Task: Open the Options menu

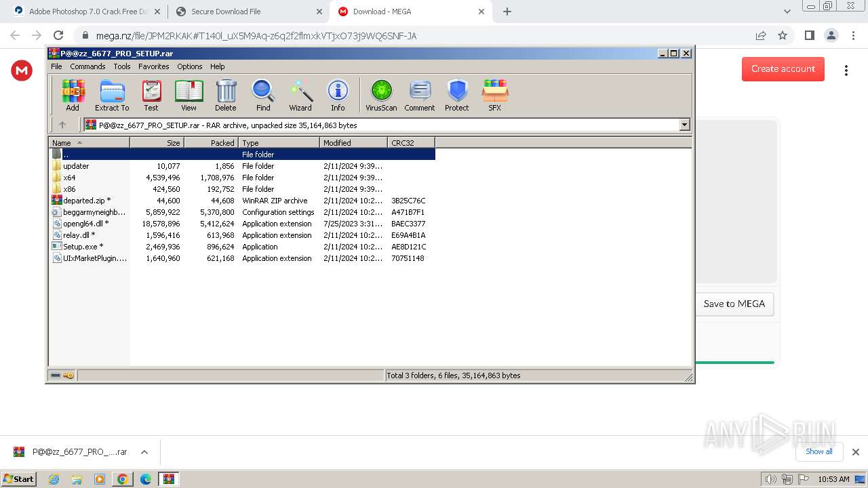Action: (x=190, y=66)
